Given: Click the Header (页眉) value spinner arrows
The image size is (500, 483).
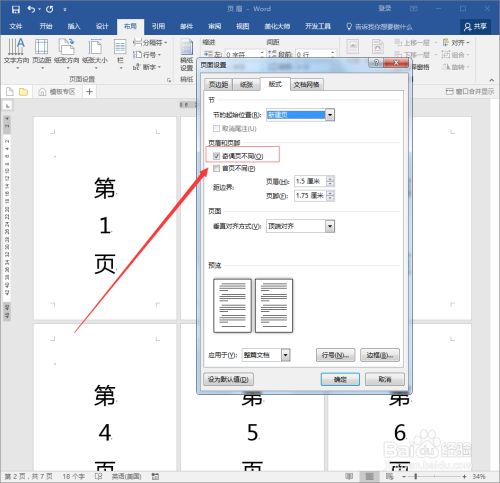Looking at the screenshot, I should click(330, 181).
